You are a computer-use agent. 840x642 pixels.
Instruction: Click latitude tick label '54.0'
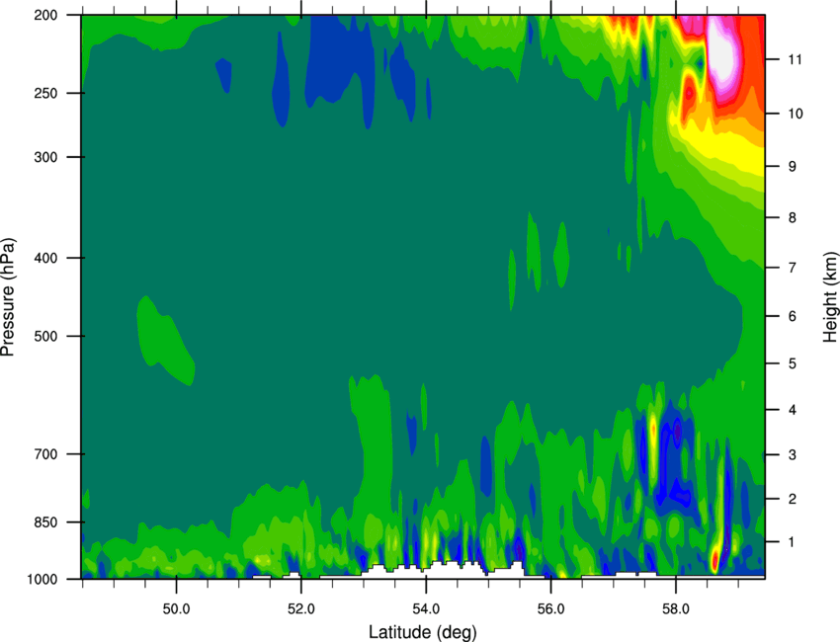426,608
